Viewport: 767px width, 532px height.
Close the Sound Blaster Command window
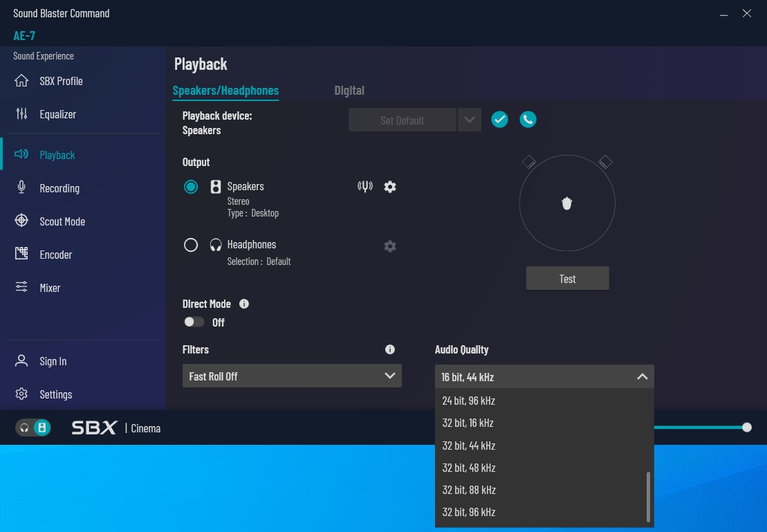pos(746,14)
